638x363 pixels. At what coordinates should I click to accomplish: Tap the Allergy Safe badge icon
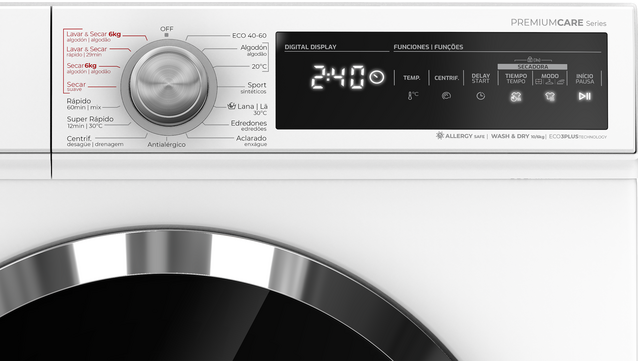coord(440,136)
